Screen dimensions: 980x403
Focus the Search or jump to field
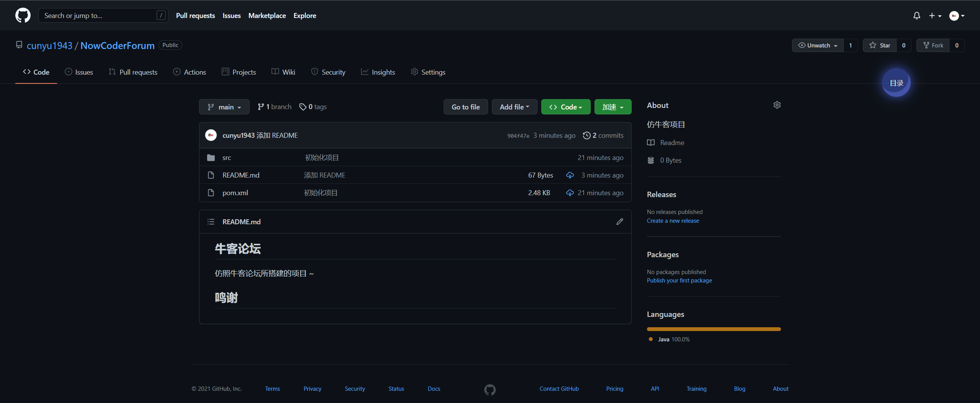(x=103, y=15)
